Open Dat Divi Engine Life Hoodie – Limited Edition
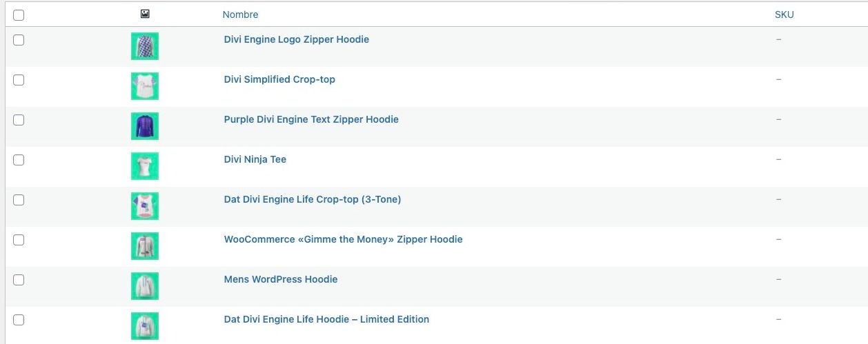The image size is (868, 344). click(x=326, y=319)
